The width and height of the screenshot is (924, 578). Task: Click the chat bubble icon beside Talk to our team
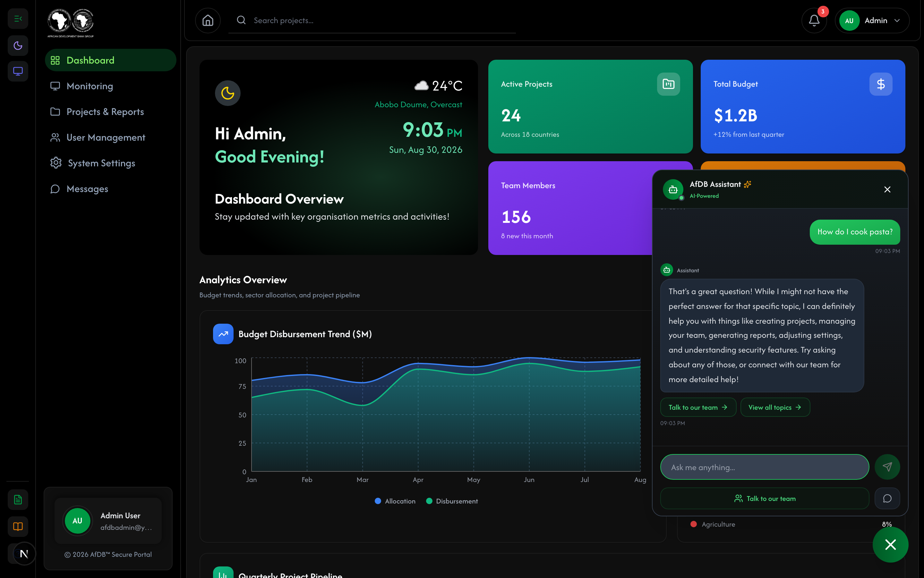887,498
